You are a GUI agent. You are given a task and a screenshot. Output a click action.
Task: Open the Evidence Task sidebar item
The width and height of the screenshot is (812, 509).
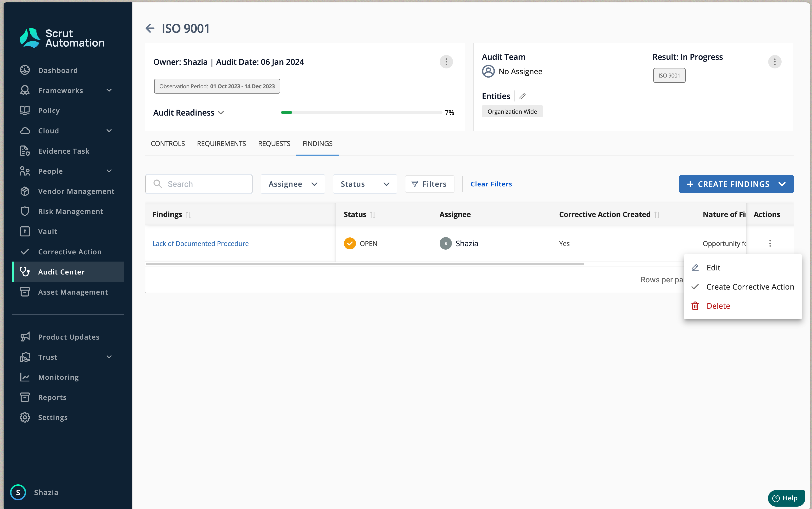click(68, 151)
